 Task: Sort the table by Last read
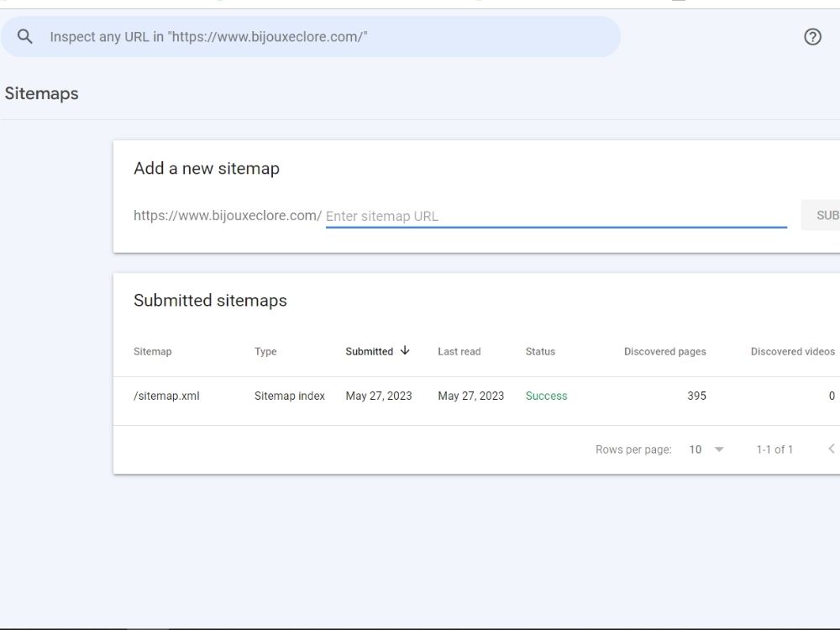point(459,351)
